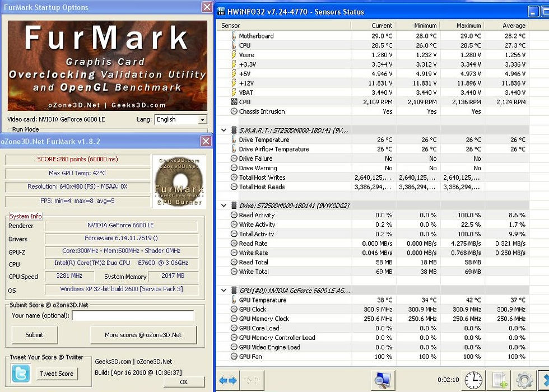Click the thermometer icon beside Motherboard
The width and height of the screenshot is (549, 392).
pos(234,36)
